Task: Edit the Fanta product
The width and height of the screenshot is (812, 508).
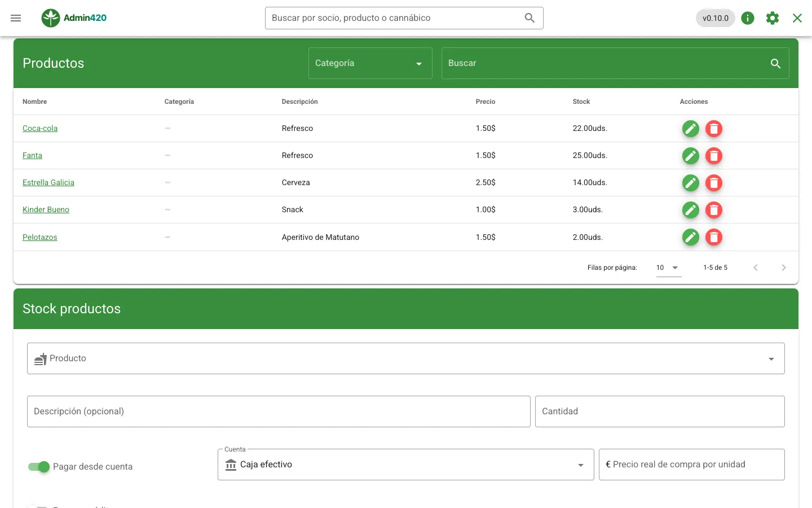Action: [691, 156]
